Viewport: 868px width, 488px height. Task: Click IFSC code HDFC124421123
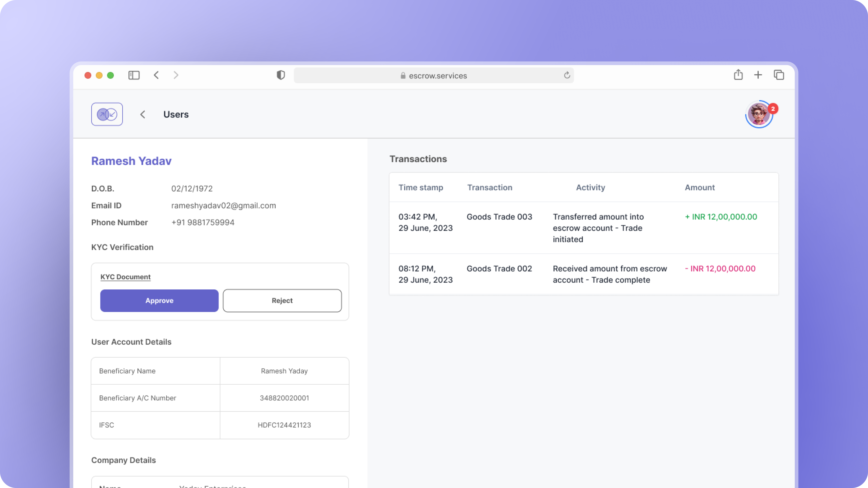(284, 425)
